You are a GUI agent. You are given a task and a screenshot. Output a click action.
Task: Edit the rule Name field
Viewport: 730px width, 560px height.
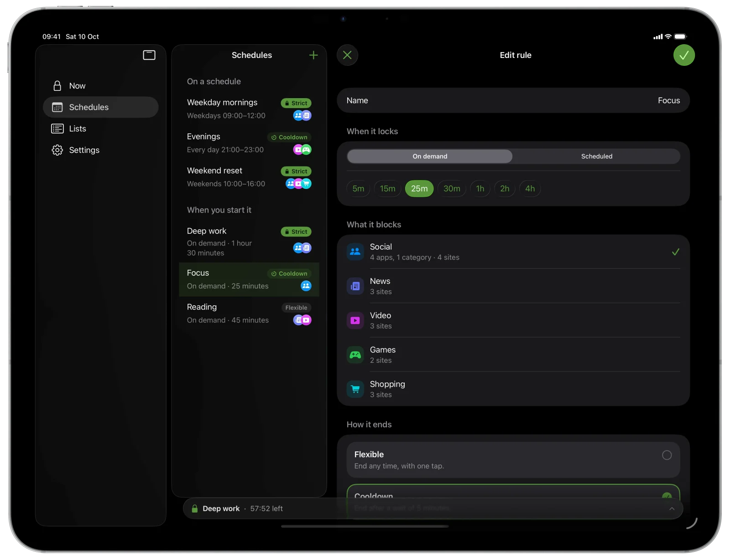[x=513, y=100]
